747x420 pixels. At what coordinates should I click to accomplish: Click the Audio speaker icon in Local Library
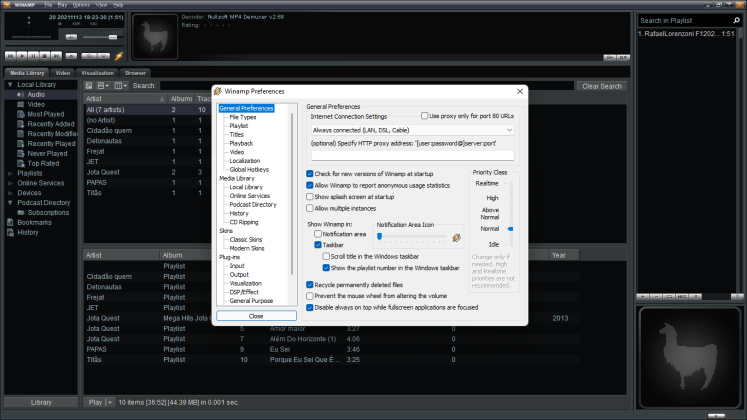coord(20,94)
